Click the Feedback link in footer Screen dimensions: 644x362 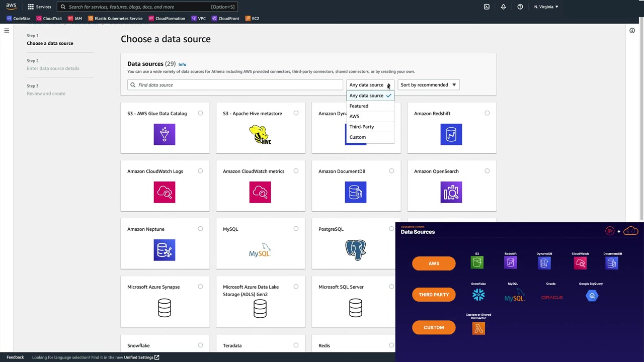pyautogui.click(x=15, y=357)
